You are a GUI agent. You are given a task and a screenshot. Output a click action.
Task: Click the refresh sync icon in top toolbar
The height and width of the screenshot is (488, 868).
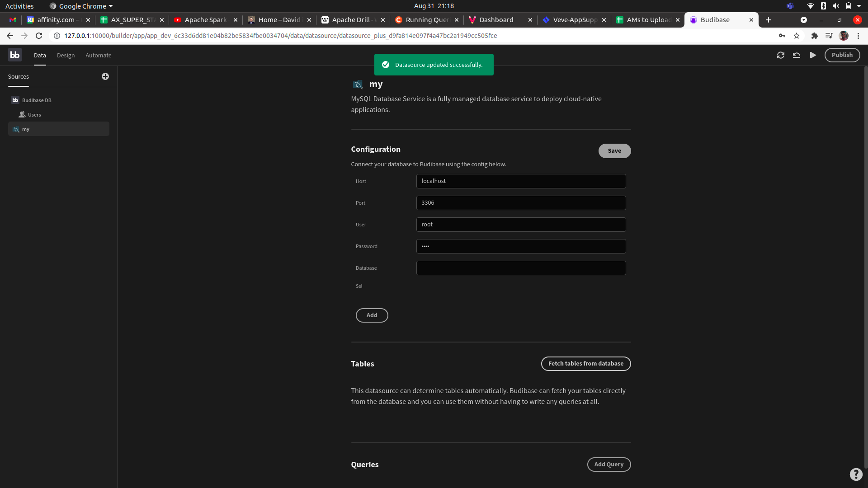[x=780, y=55]
